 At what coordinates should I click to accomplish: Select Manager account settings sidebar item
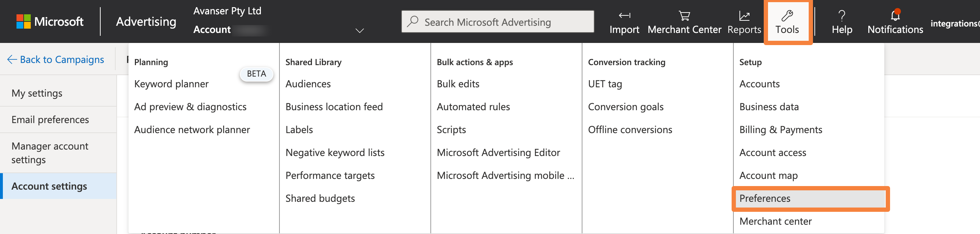pyautogui.click(x=50, y=152)
